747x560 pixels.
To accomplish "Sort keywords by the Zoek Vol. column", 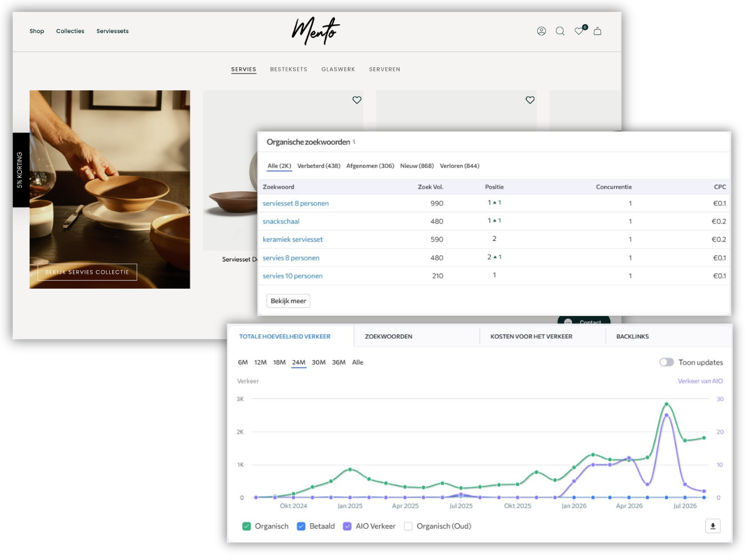I will [x=430, y=187].
